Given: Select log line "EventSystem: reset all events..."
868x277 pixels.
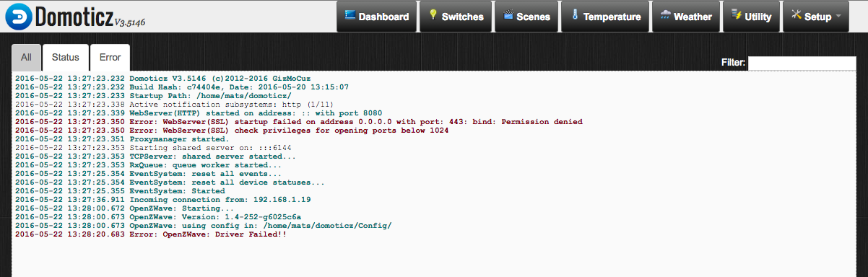Looking at the screenshot, I should 149,173.
